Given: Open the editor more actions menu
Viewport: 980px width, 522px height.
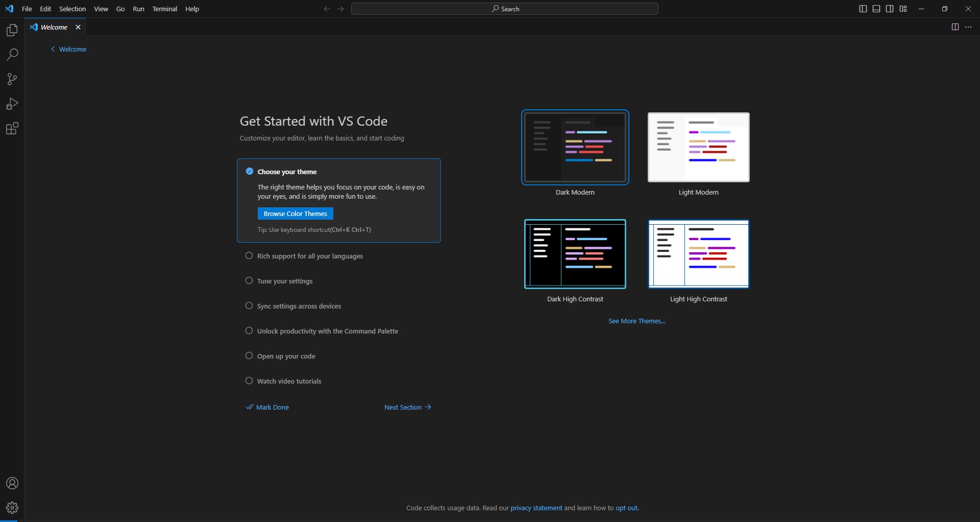Looking at the screenshot, I should coord(968,27).
